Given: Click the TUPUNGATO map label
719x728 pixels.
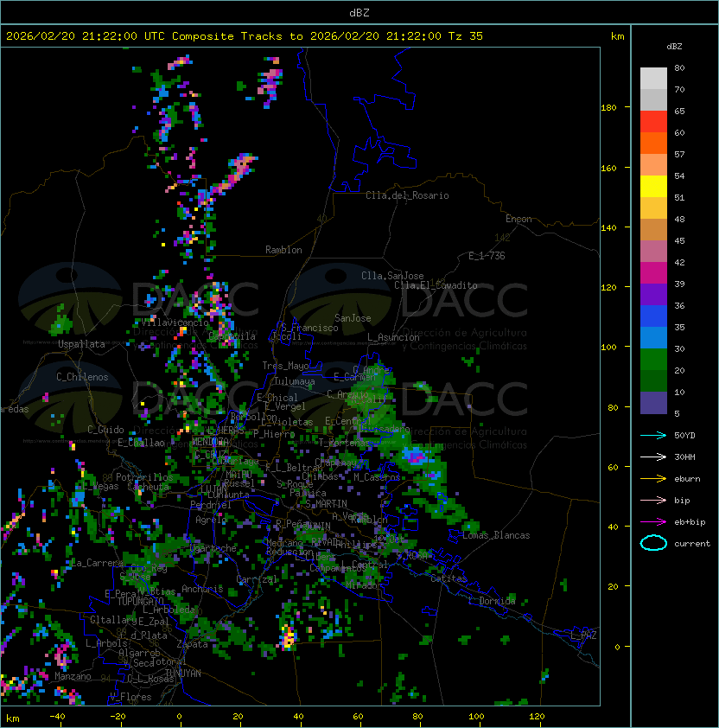Looking at the screenshot, I should point(140,601).
